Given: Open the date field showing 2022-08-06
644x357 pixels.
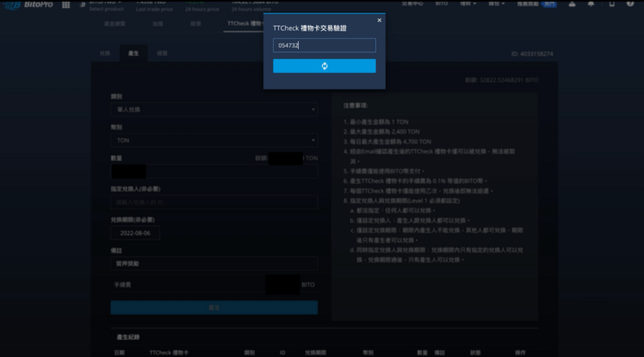Looking at the screenshot, I should [135, 233].
